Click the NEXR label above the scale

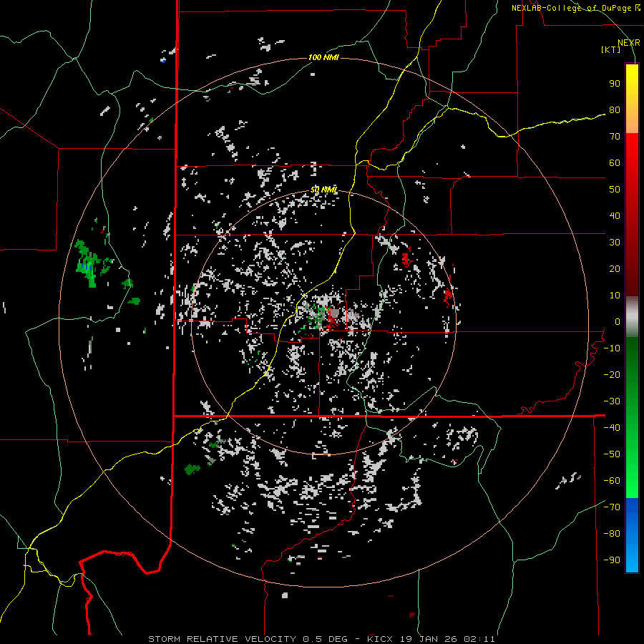pos(628,43)
